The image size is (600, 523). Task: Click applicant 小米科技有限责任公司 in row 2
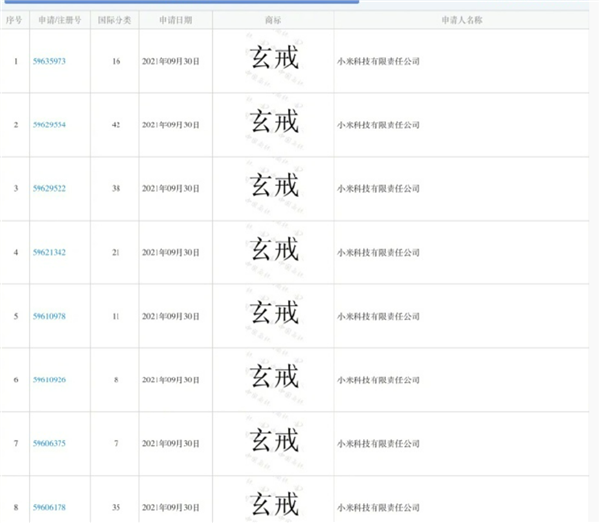378,125
